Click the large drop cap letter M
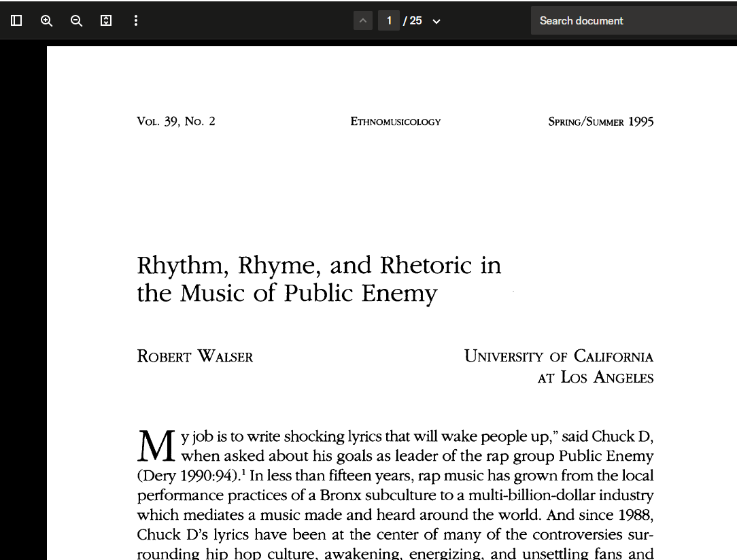This screenshot has height=560, width=737. (157, 446)
